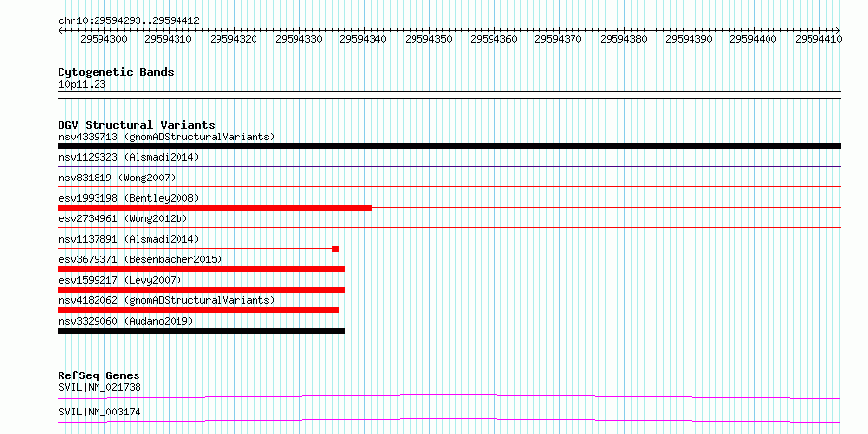Click ruler position 29594400
868x434 pixels.
pyautogui.click(x=754, y=39)
